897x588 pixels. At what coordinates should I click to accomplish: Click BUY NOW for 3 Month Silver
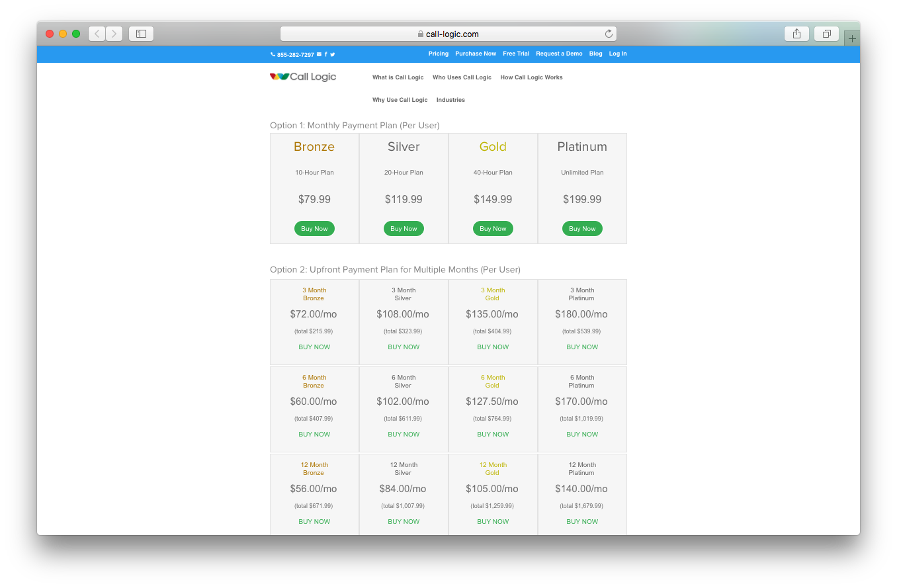tap(404, 347)
